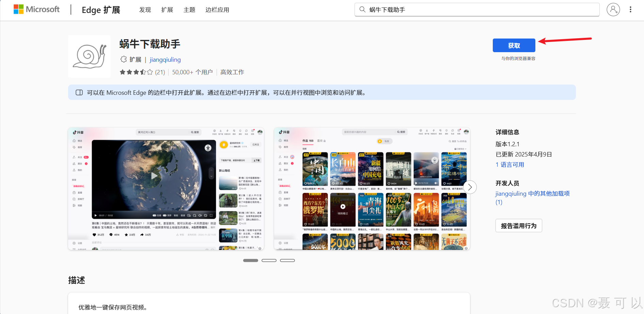Focus the search box containing 蜗牛下载助手

(x=477, y=10)
